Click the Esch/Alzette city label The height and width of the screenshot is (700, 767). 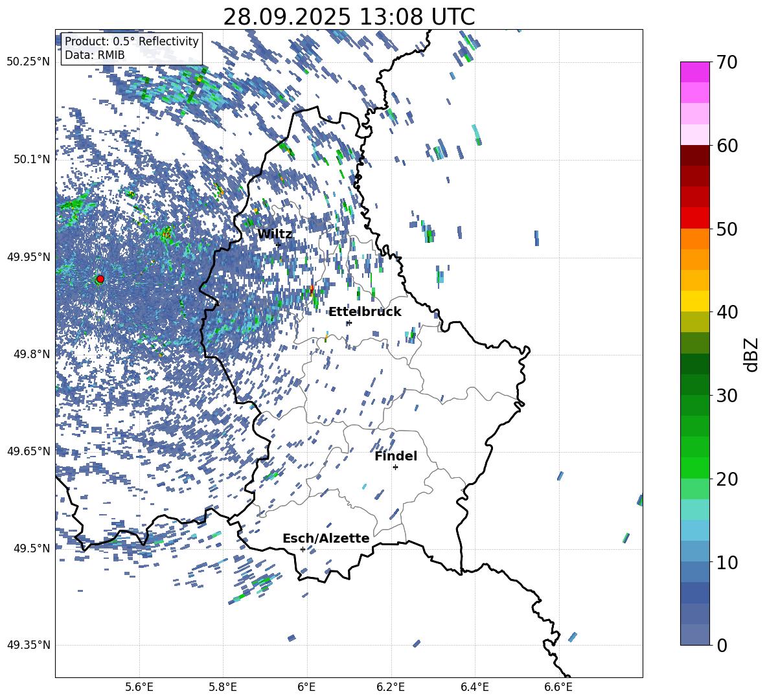(326, 538)
